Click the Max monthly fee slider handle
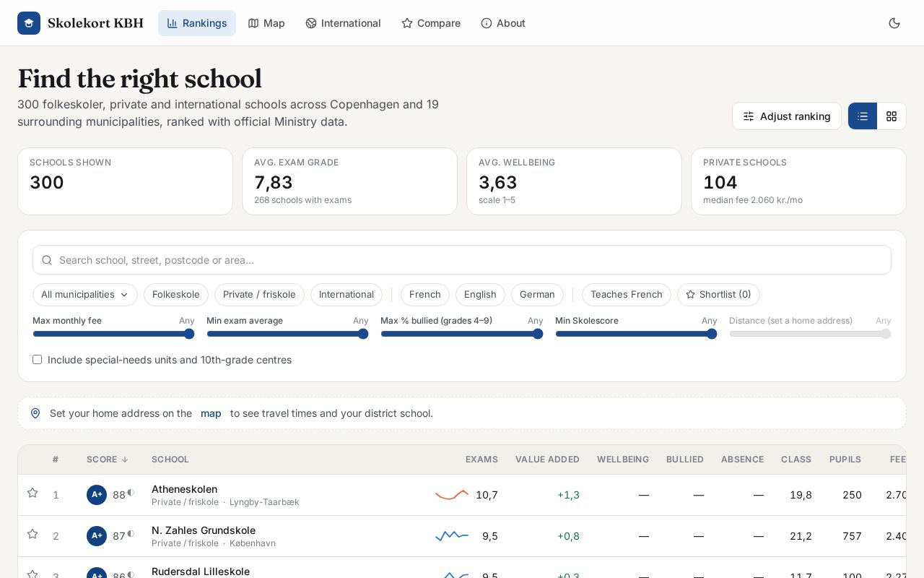Image resolution: width=924 pixels, height=578 pixels. (189, 334)
